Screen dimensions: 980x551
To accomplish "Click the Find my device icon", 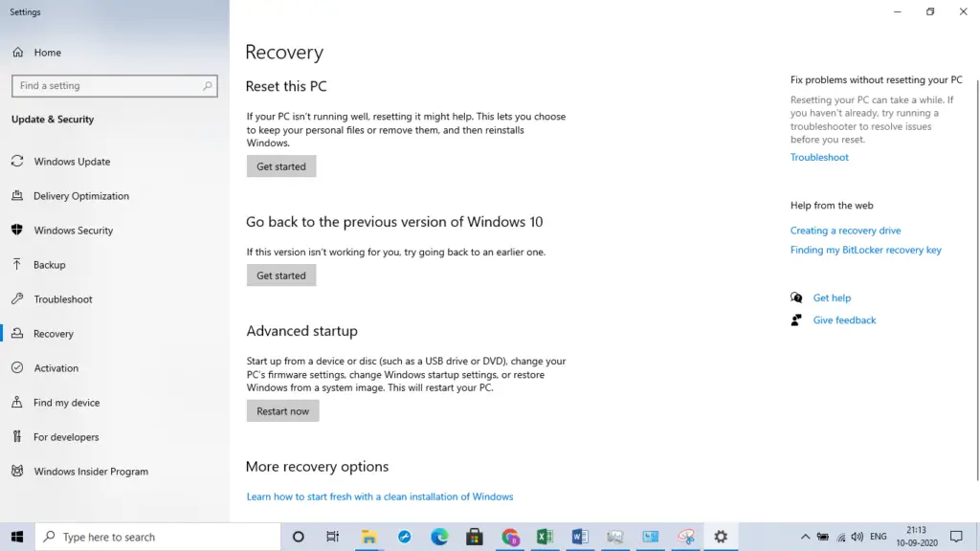I will coord(17,402).
